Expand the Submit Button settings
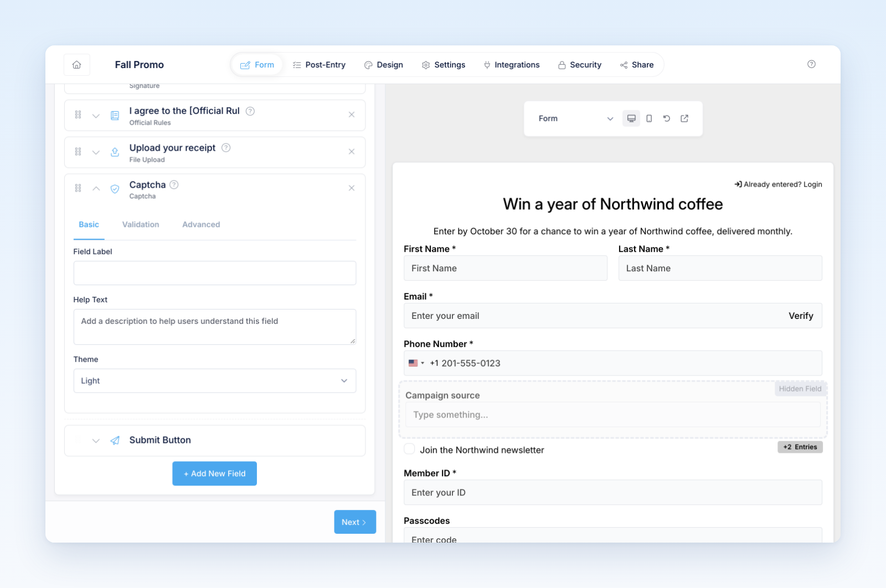 pos(96,441)
